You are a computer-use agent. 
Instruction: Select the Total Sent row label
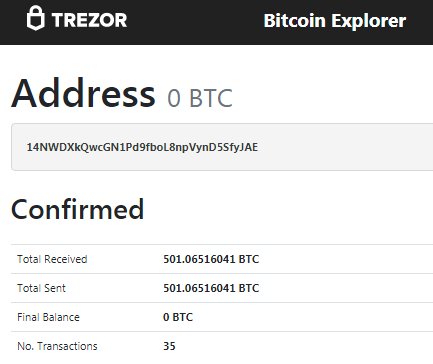(x=41, y=288)
